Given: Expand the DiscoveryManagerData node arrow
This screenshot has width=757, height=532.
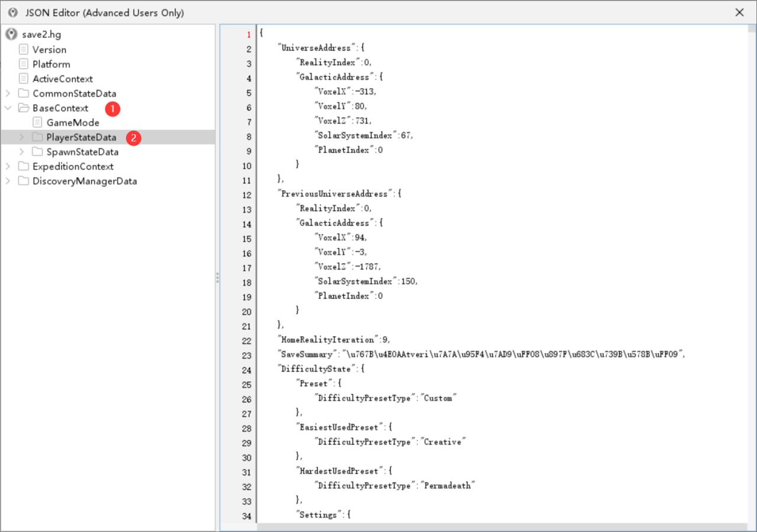Looking at the screenshot, I should pyautogui.click(x=8, y=181).
